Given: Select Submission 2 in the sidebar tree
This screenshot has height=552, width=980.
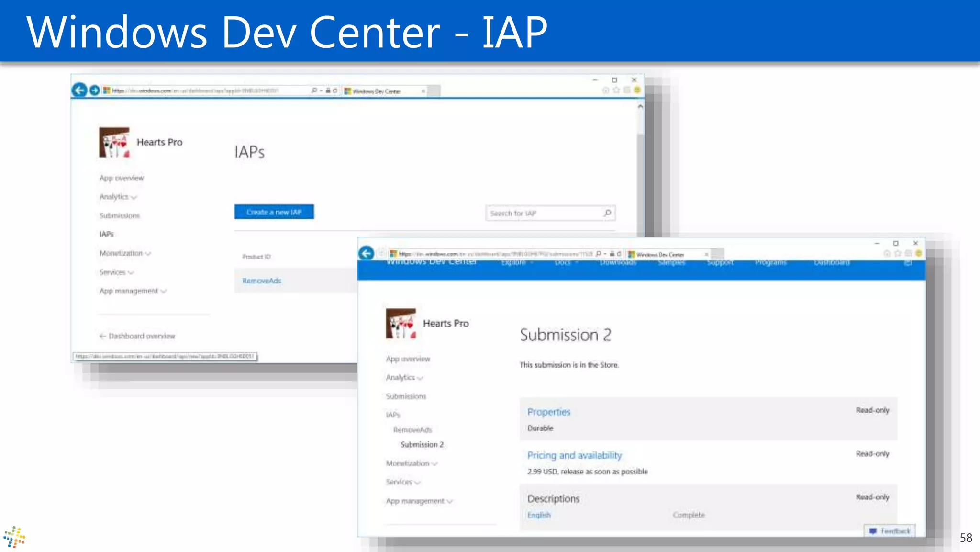Looking at the screenshot, I should click(422, 445).
